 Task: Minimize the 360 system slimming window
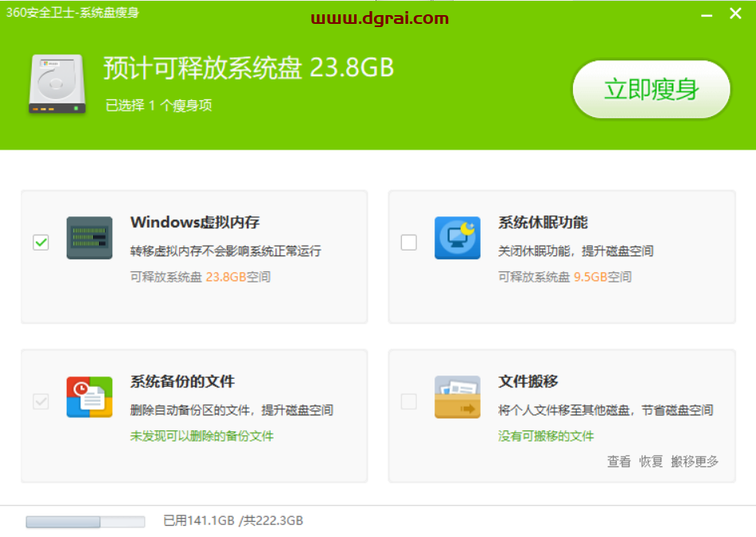coord(707,14)
